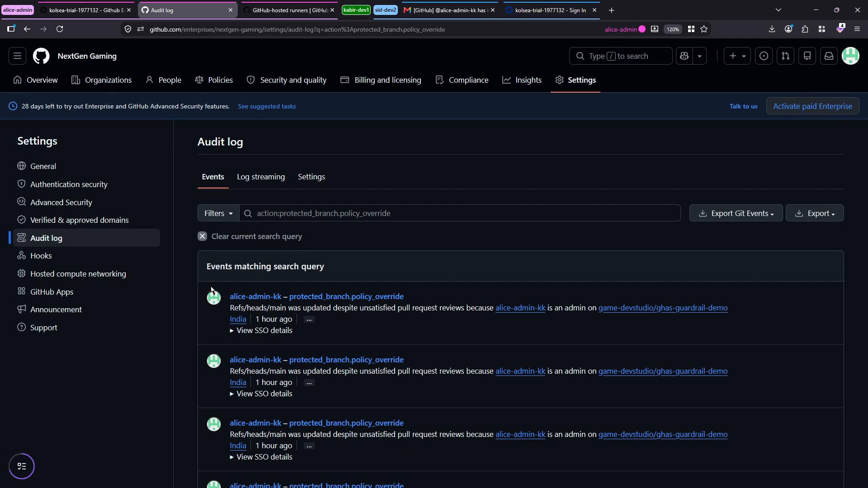Screen dimensions: 868x488
Task: Reload the page with browser refresh icon
Action: (60, 29)
